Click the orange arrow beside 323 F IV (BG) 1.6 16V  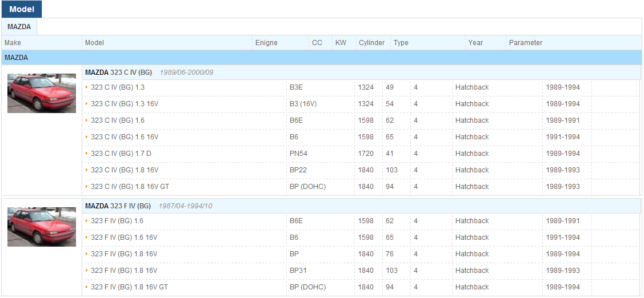coord(87,237)
